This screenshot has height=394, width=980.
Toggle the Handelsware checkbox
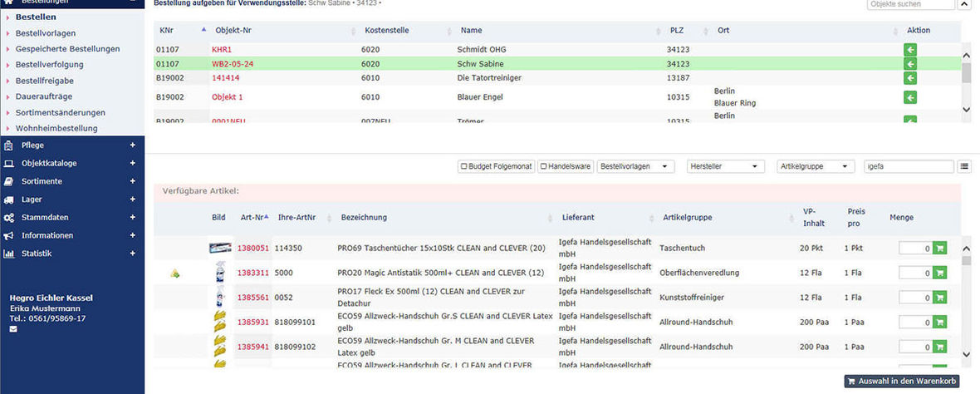(544, 166)
